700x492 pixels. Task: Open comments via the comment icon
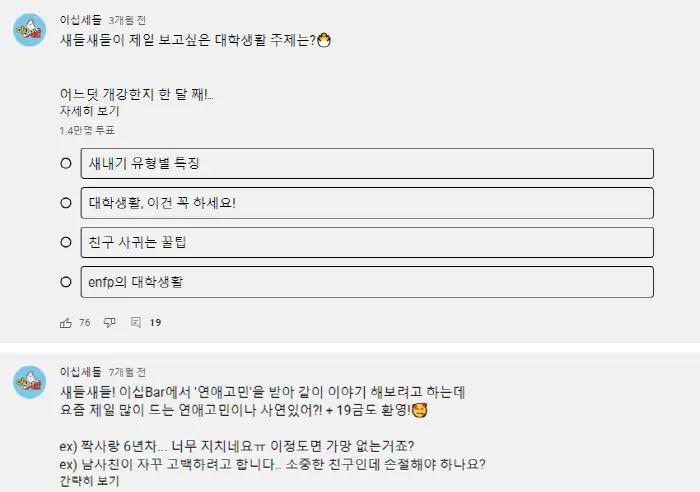click(136, 322)
